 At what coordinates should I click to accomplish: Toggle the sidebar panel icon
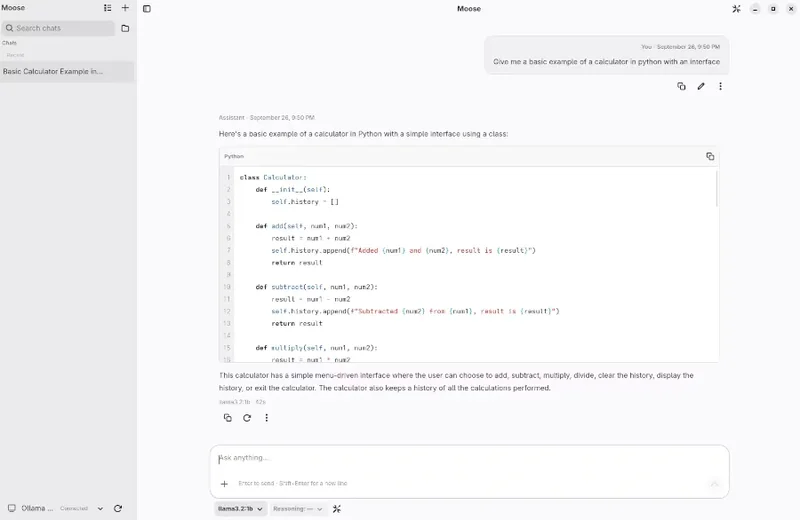(x=147, y=9)
